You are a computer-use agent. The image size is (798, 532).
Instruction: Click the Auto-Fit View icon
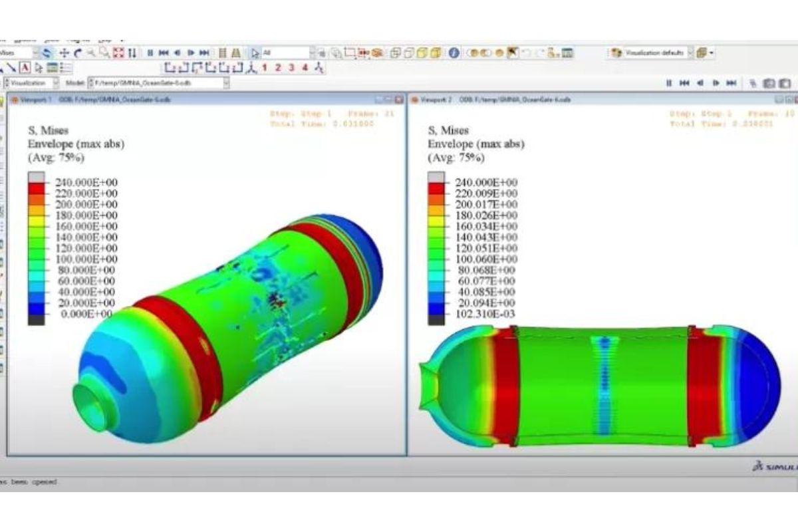click(119, 53)
